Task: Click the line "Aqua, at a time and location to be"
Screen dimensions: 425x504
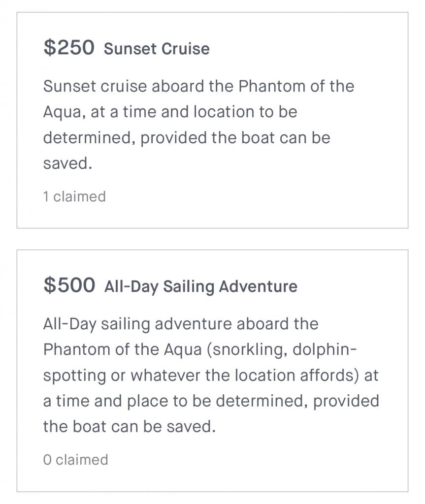Action: click(170, 112)
